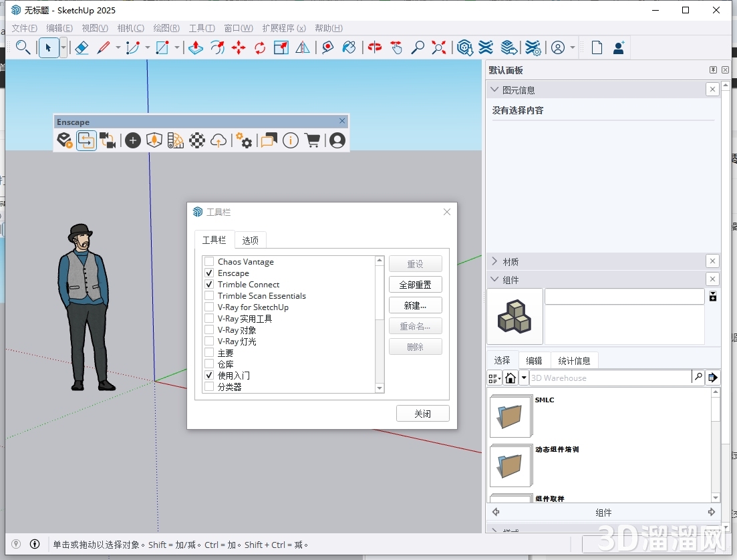The width and height of the screenshot is (737, 560).
Task: Expand the 材质 panel
Action: [494, 261]
